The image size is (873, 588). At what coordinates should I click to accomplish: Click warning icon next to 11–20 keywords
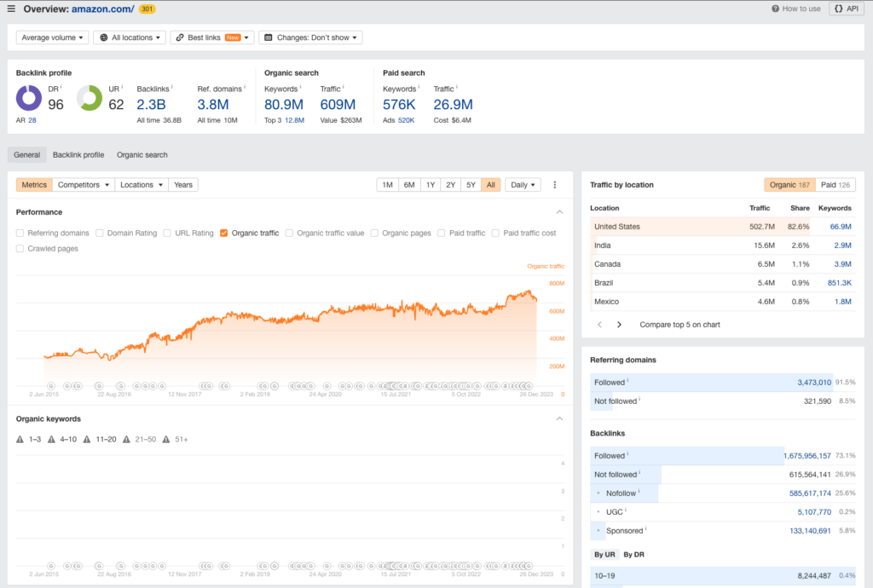87,440
